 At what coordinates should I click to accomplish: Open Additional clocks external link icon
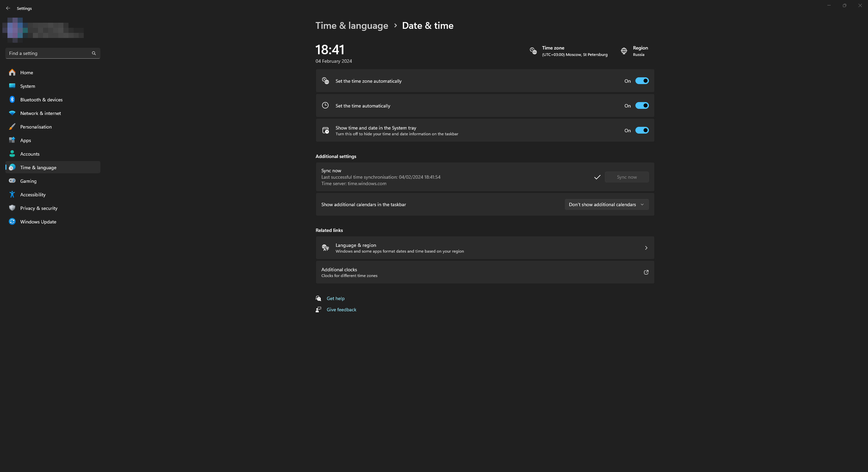[x=646, y=272]
